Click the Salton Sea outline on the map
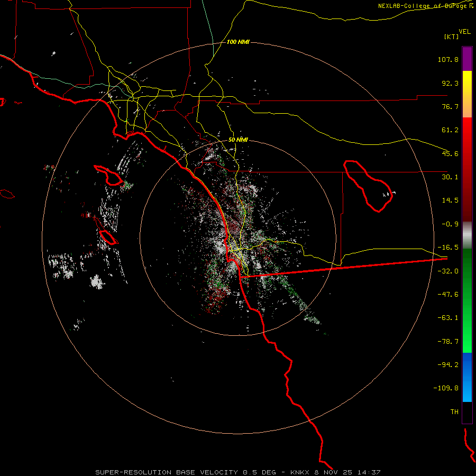The width and height of the screenshot is (476, 476). 368,186
